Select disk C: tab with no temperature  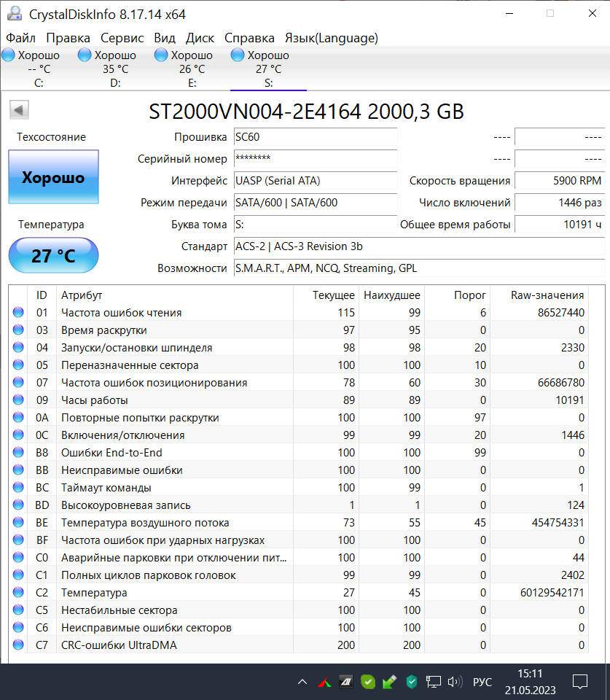[39, 69]
